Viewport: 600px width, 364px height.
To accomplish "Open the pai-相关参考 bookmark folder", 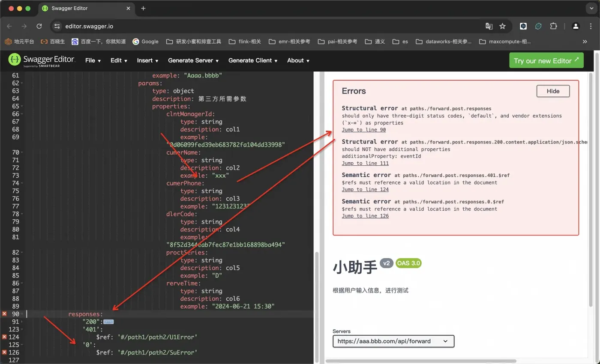I will coord(337,42).
